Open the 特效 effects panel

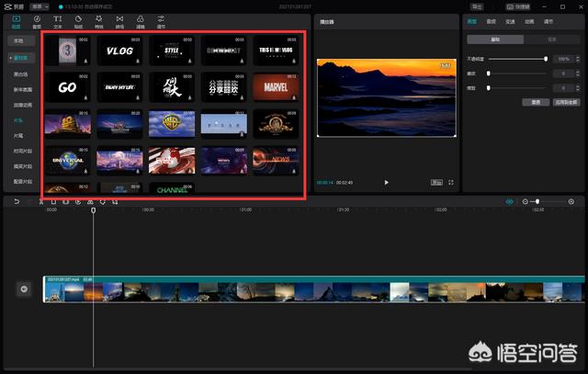click(99, 21)
